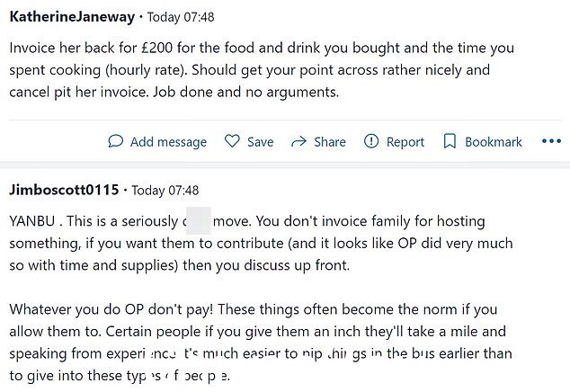Toggle the 'Bookmark' text label
The height and width of the screenshot is (392, 570).
point(494,142)
